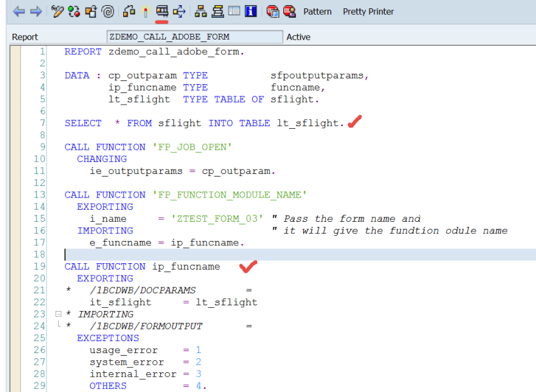This screenshot has height=392, width=536.
Task: Click IMPORTING keyword on line 16
Action: coord(105,231)
